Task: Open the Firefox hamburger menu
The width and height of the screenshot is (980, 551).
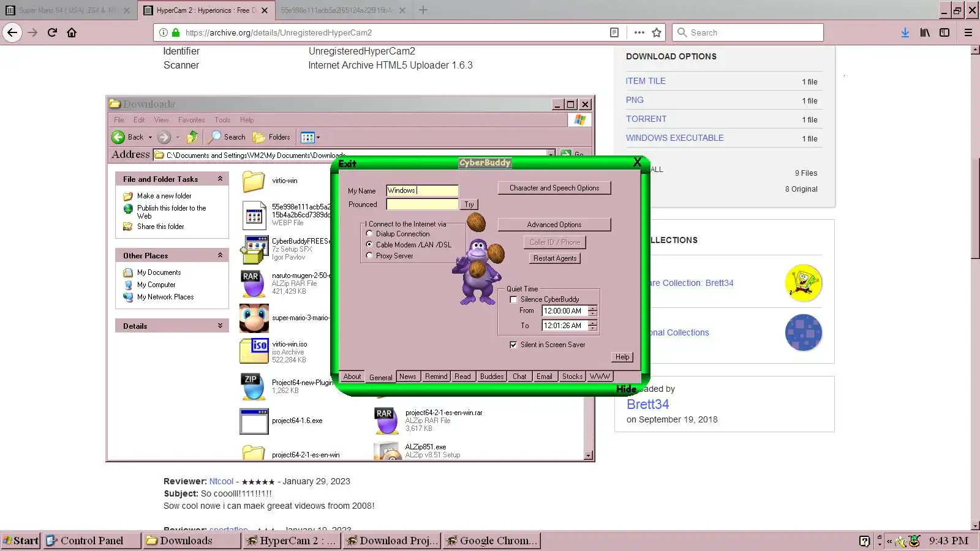Action: pyautogui.click(x=968, y=32)
